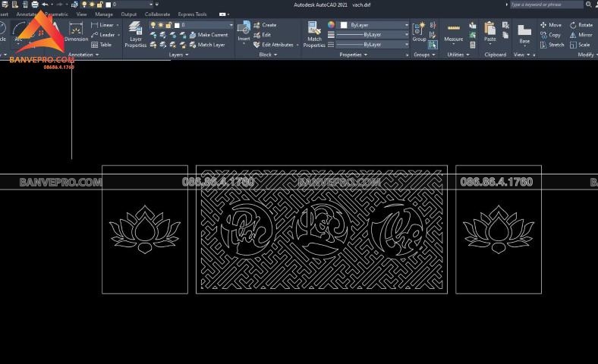Screen dimensions: 598x364
Task: Click white layer color swatch in Layers dropdown
Action: coord(177,25)
